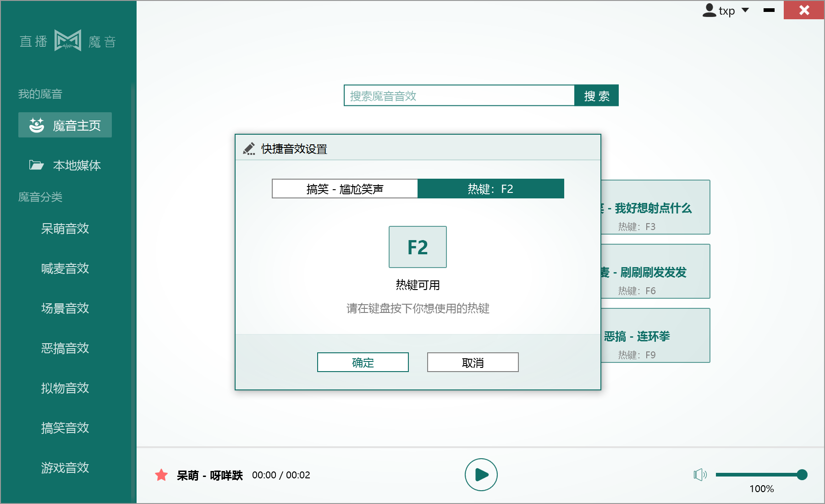
Task: Click the 我的魔音 section heading
Action: 40,94
